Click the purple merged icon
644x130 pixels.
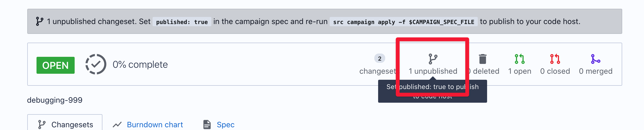[596, 59]
